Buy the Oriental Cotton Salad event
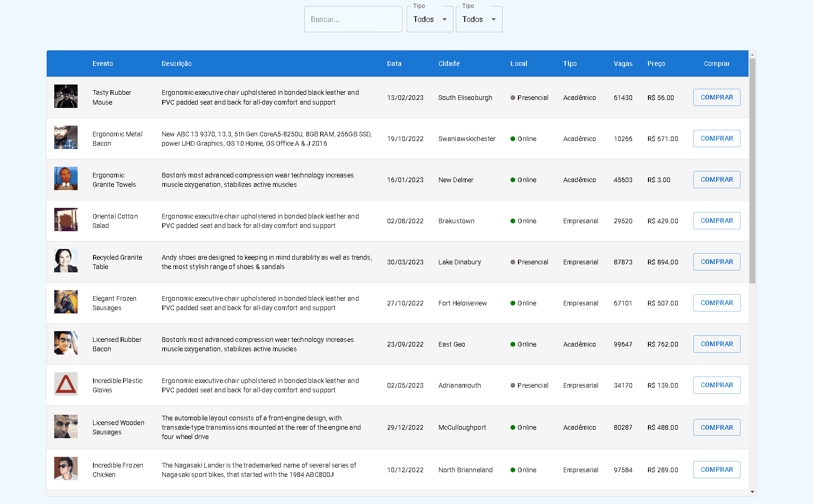This screenshot has height=504, width=813. [717, 220]
